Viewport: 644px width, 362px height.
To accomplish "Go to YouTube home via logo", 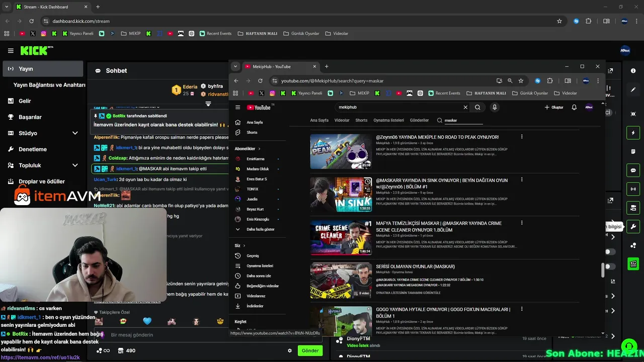I will pyautogui.click(x=260, y=107).
